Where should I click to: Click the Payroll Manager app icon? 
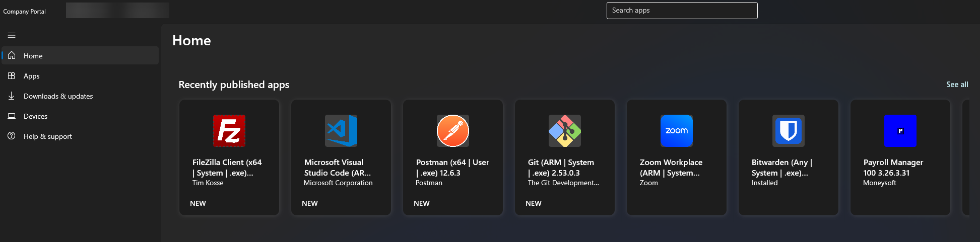pos(900,131)
